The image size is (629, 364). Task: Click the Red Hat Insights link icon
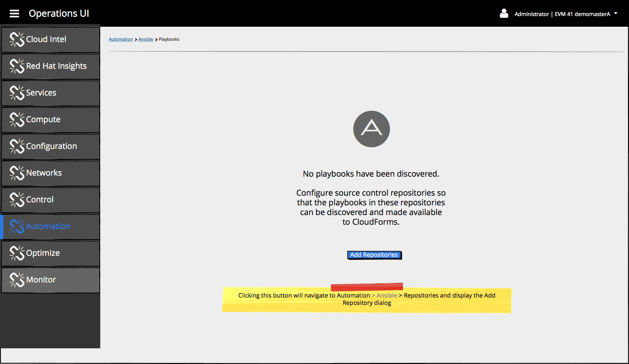[17, 66]
